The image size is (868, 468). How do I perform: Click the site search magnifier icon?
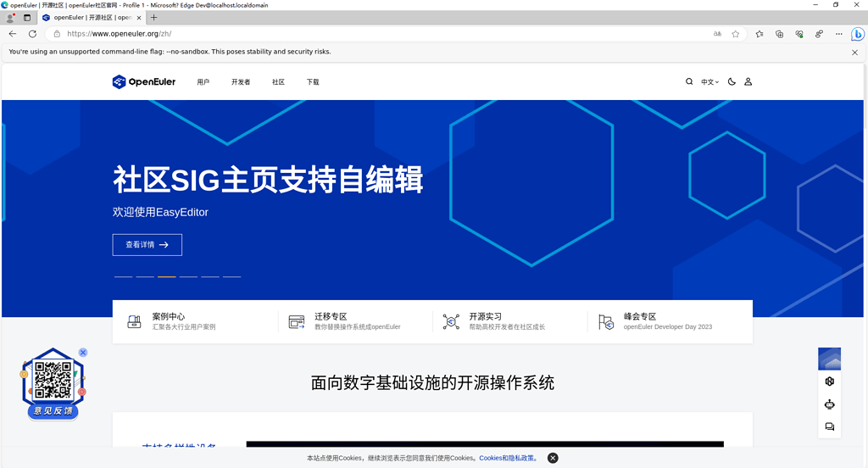[689, 82]
